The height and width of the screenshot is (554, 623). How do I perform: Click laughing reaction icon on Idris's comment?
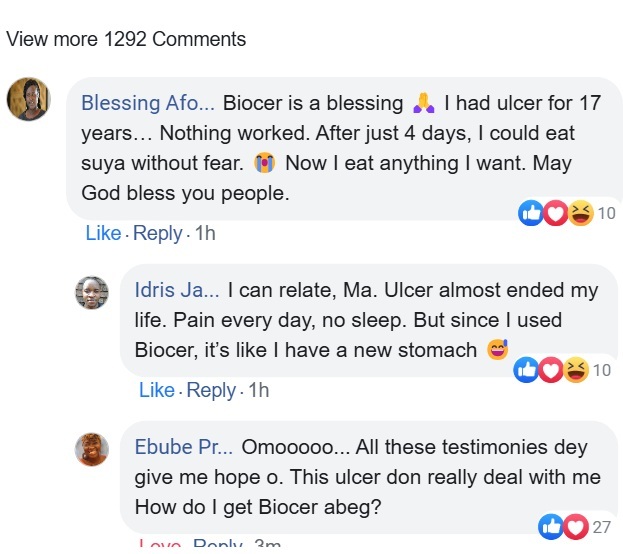[576, 370]
